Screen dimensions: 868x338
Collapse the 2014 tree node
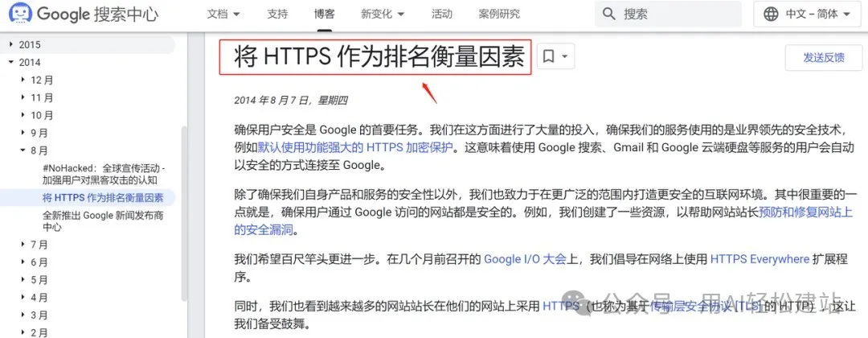pos(11,62)
